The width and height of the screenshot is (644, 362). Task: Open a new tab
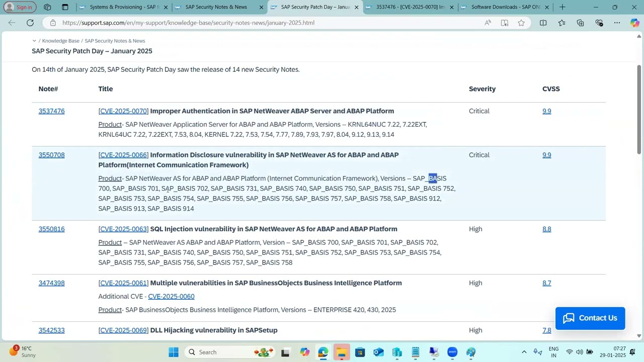click(562, 7)
